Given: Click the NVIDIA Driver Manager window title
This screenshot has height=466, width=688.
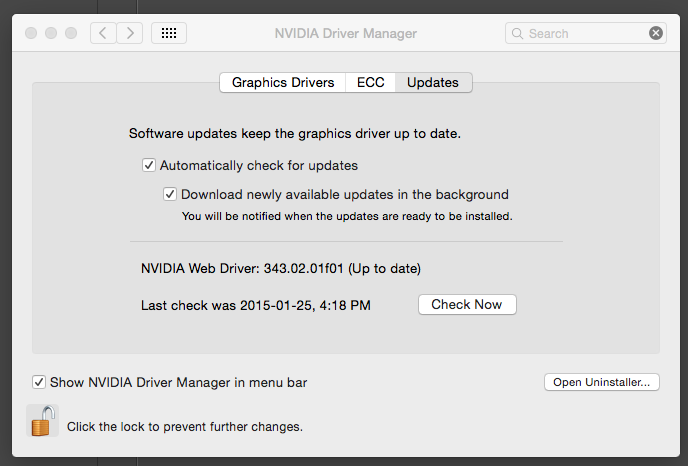Looking at the screenshot, I should pyautogui.click(x=346, y=33).
